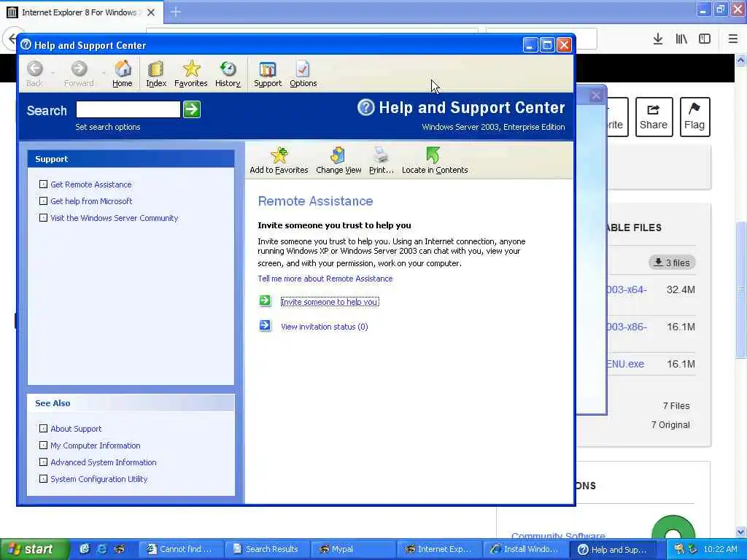Screen dimensions: 747x560
Task: Click the Remote Assistance heading
Action: click(315, 201)
